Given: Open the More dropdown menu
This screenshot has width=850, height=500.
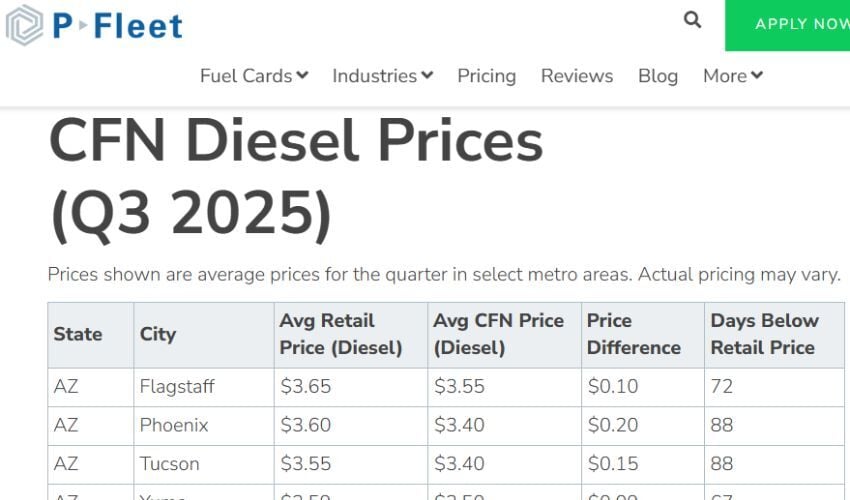Looking at the screenshot, I should tap(733, 76).
